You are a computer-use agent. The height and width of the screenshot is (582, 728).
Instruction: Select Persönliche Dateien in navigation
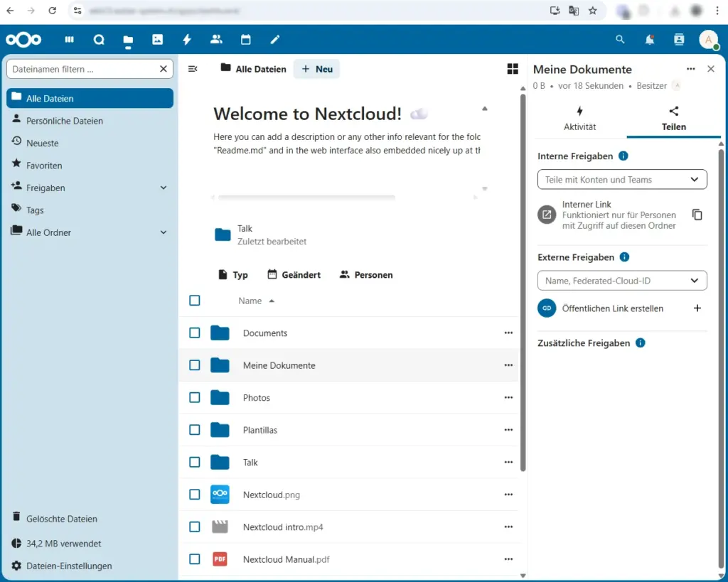(x=90, y=121)
